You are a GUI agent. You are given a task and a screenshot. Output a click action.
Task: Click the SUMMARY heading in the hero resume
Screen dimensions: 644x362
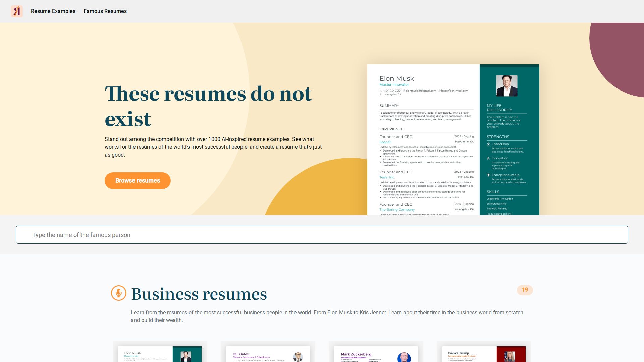389,106
